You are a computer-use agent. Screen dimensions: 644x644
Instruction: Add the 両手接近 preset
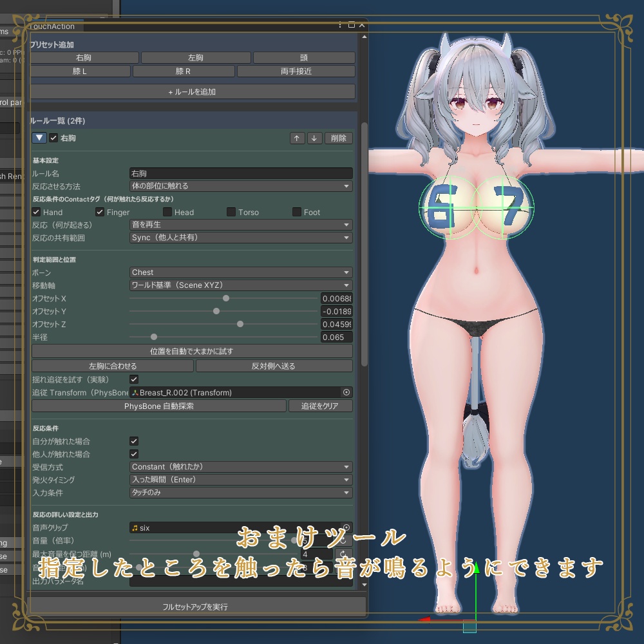click(296, 71)
